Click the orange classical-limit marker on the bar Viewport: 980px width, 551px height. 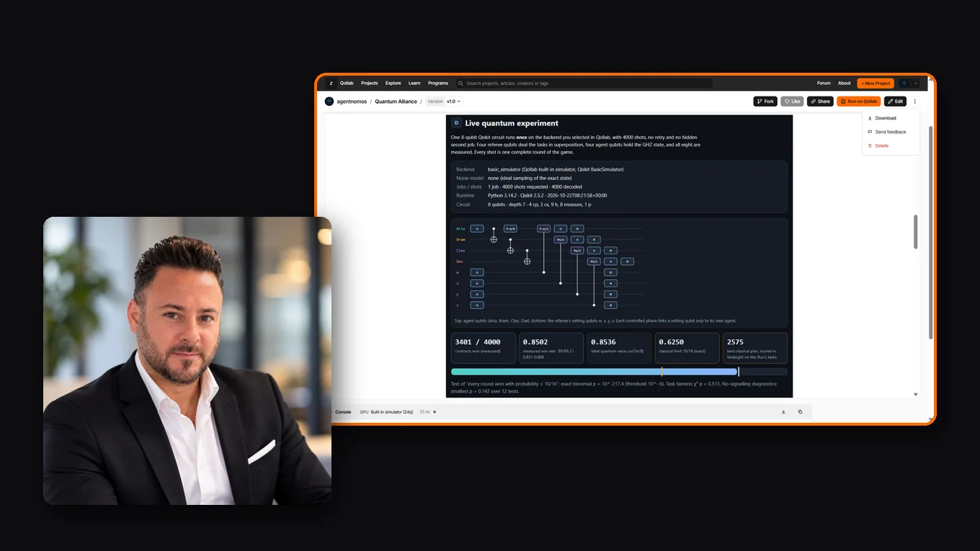661,372
